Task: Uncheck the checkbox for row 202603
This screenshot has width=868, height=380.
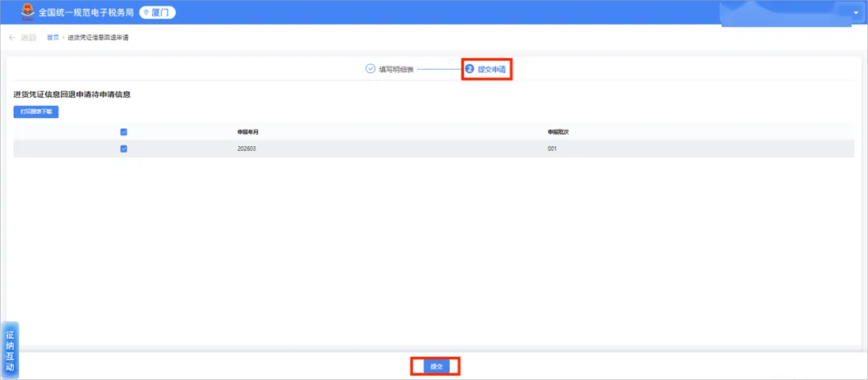Action: click(x=124, y=149)
